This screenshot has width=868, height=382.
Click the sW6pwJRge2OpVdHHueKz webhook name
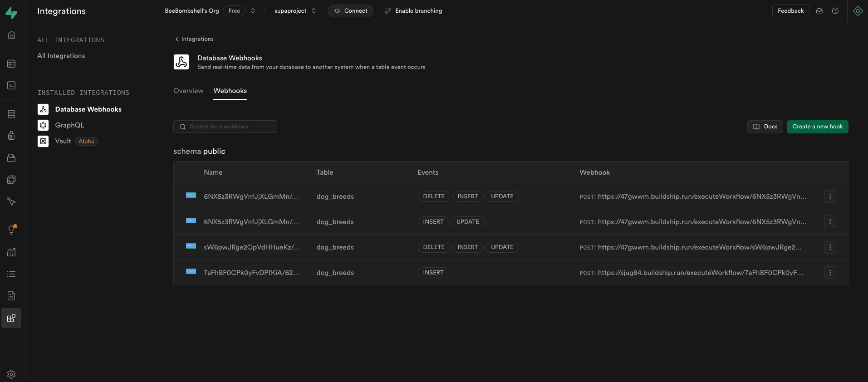(252, 247)
